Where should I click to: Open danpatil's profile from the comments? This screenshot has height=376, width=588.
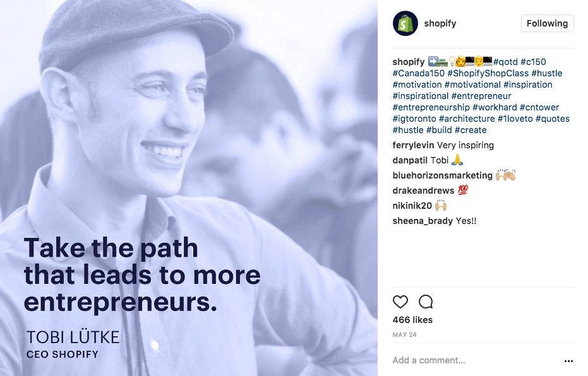coord(410,160)
